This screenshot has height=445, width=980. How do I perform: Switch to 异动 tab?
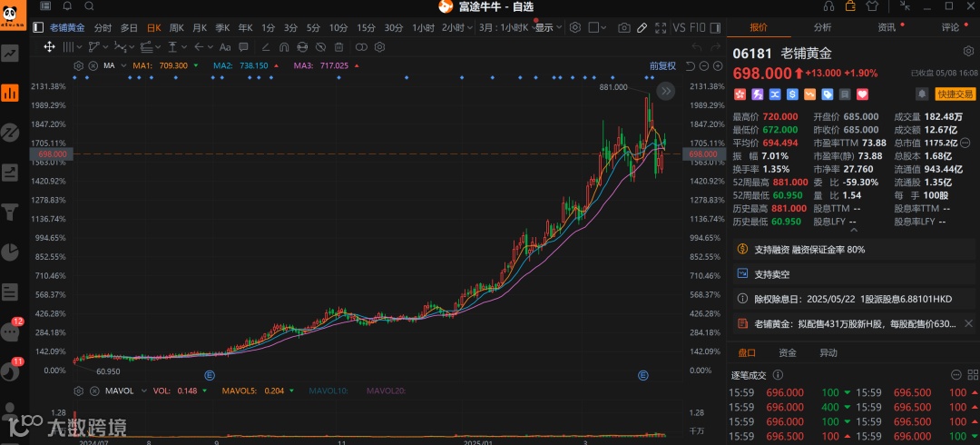click(828, 353)
